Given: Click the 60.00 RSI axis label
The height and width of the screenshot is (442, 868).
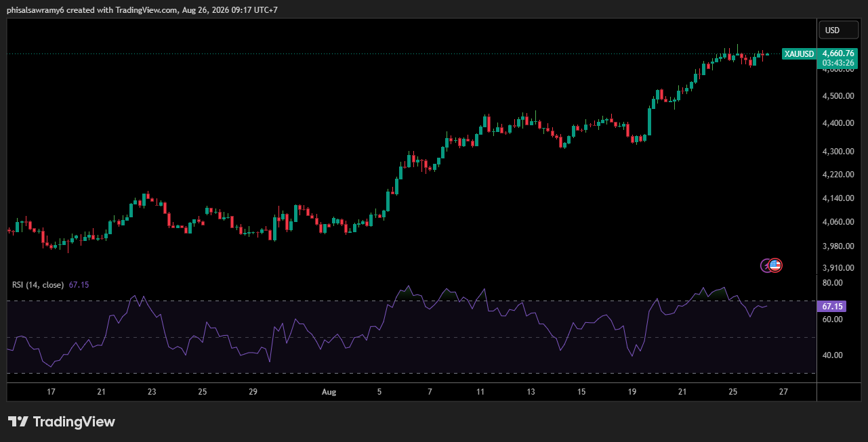Looking at the screenshot, I should pyautogui.click(x=832, y=319).
